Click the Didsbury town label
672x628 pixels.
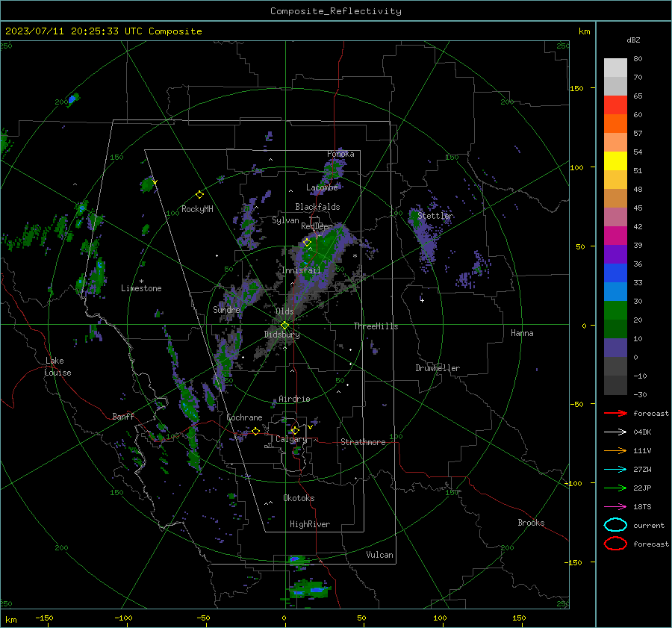pos(281,335)
